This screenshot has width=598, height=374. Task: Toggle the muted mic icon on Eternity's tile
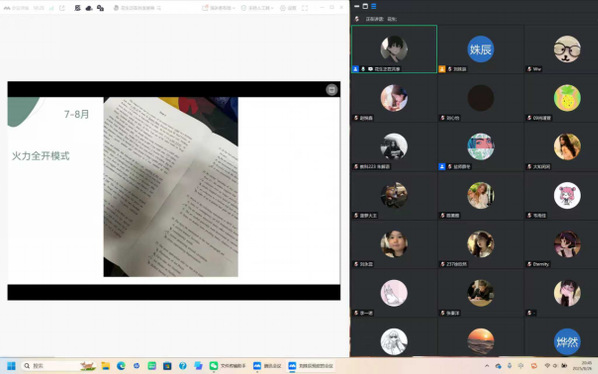[x=529, y=264]
